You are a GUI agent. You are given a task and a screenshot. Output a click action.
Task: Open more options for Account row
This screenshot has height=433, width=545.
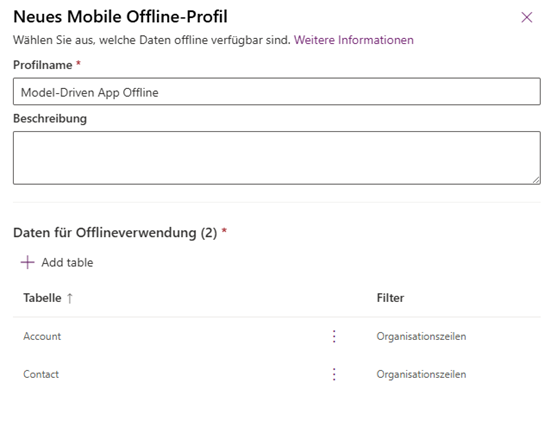pyautogui.click(x=334, y=336)
